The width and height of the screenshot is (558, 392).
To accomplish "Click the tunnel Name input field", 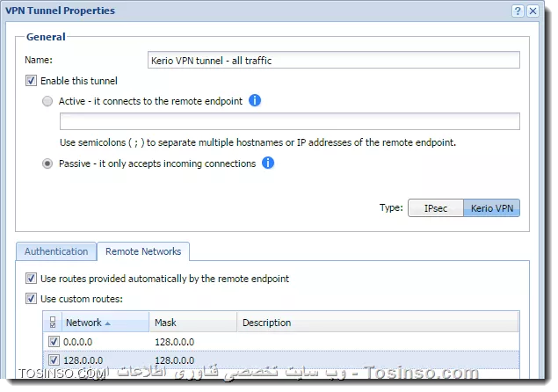I will [333, 60].
